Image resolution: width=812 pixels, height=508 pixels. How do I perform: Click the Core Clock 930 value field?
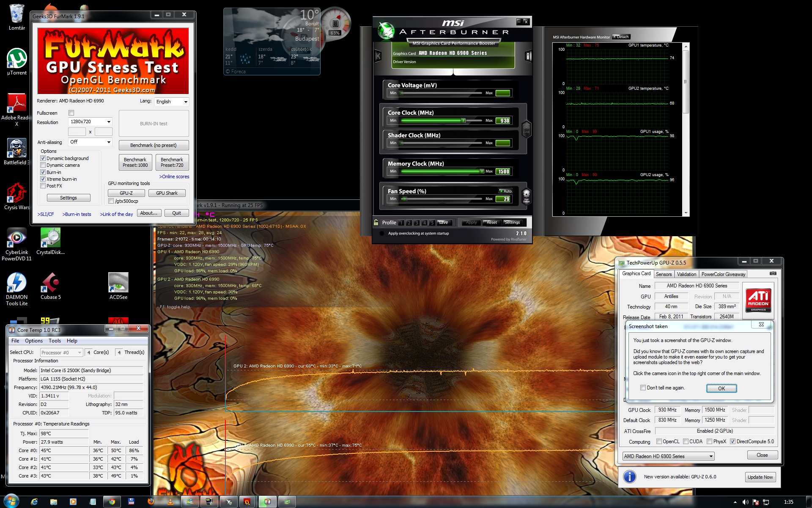click(503, 121)
